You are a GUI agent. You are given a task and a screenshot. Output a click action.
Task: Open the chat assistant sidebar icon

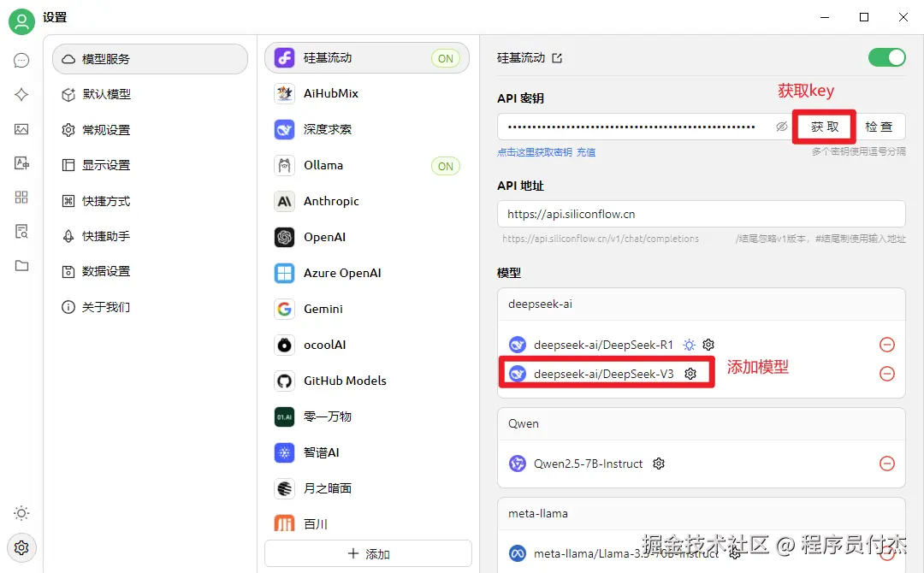[x=21, y=61]
